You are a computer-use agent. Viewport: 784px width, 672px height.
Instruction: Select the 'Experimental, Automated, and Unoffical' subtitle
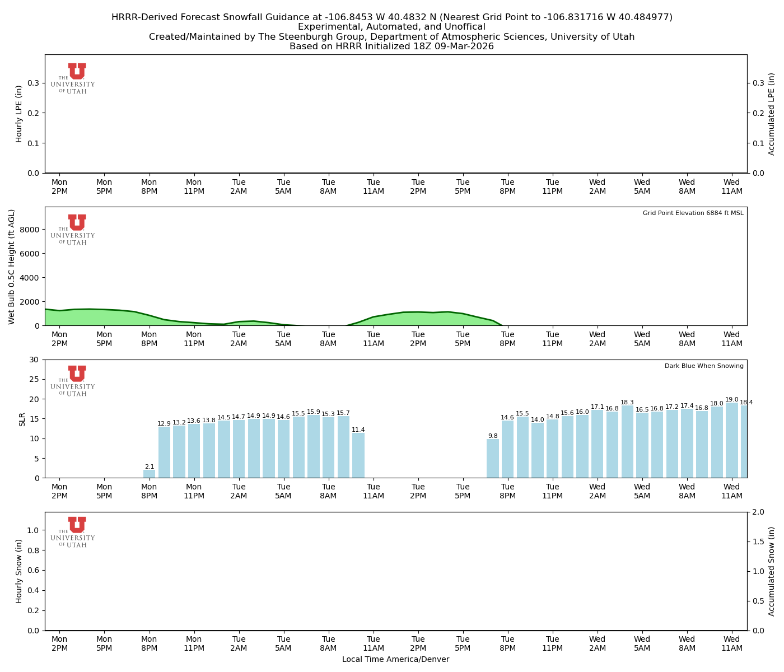click(x=392, y=26)
